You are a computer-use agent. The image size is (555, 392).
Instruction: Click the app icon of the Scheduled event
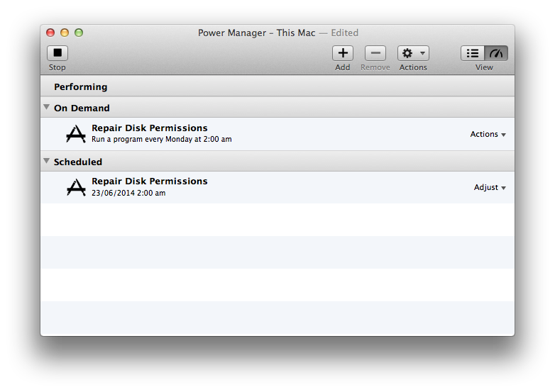click(x=76, y=187)
